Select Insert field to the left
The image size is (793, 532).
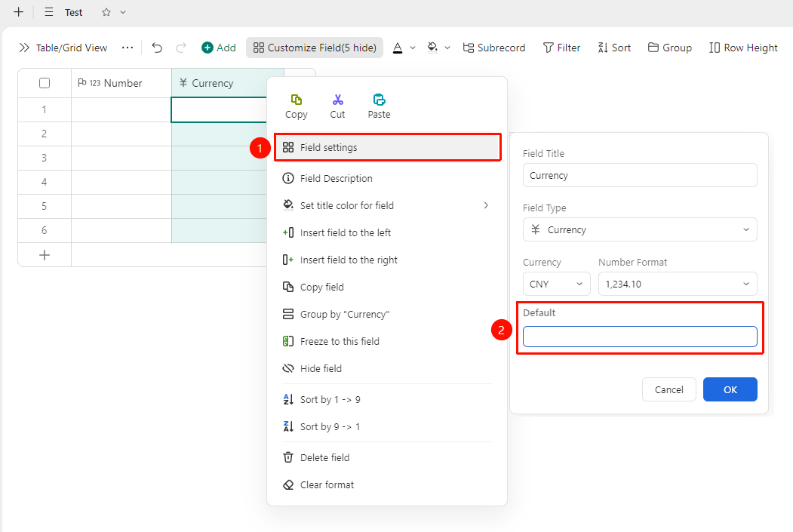coord(387,232)
